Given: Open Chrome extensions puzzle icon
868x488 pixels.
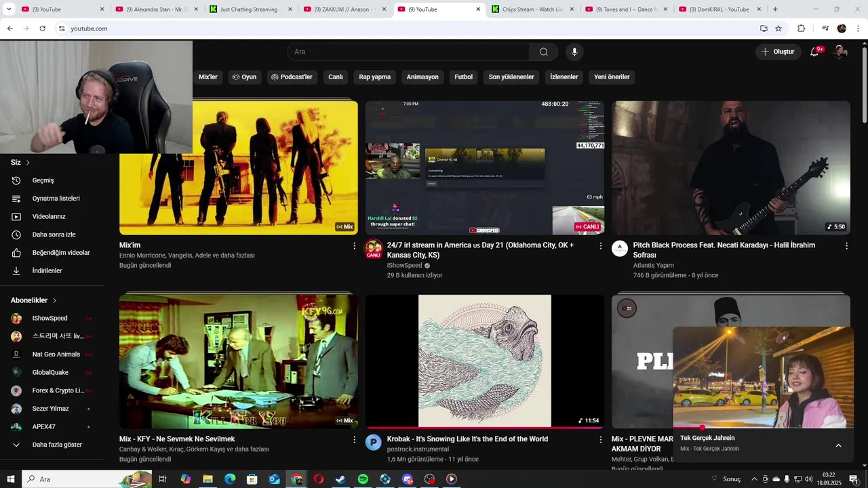Looking at the screenshot, I should pyautogui.click(x=801, y=28).
